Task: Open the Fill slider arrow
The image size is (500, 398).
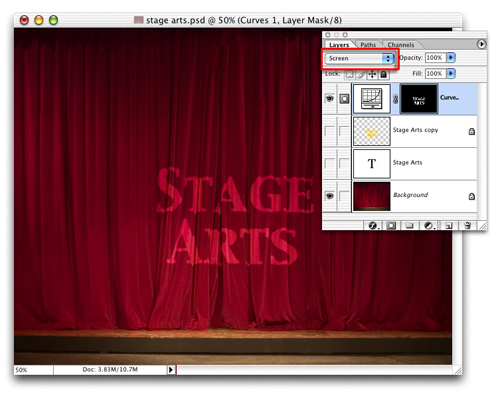Action: [x=451, y=73]
